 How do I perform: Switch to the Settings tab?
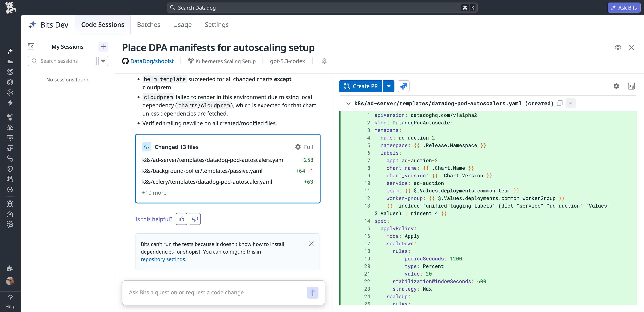click(217, 25)
